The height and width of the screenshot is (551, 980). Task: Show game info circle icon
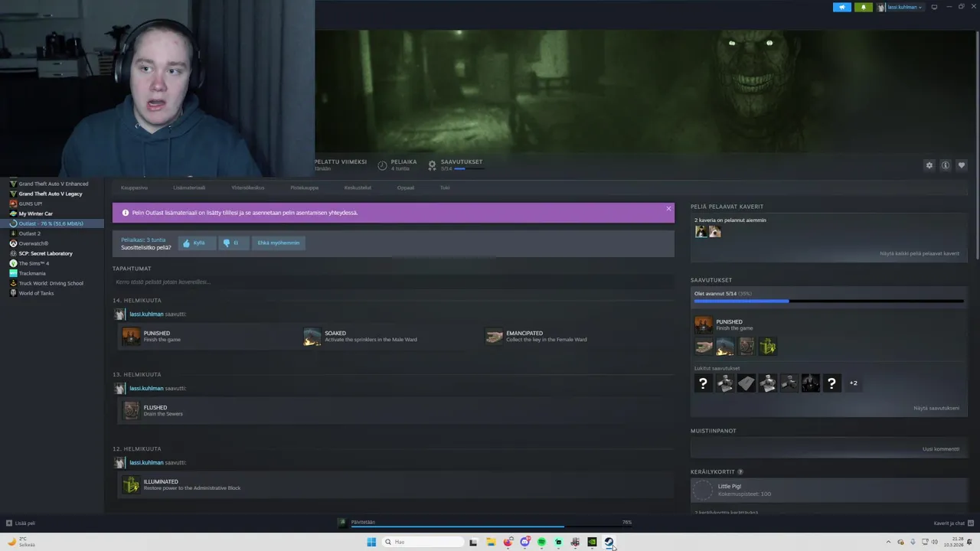[x=946, y=165]
